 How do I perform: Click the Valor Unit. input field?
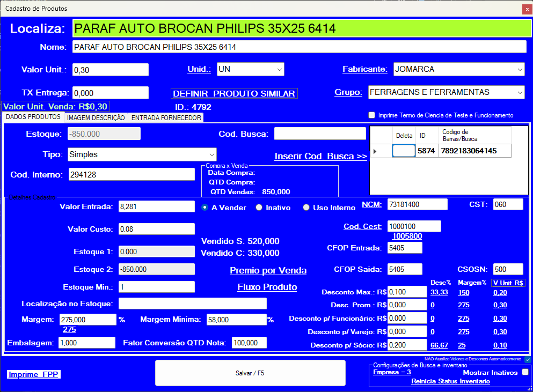110,70
